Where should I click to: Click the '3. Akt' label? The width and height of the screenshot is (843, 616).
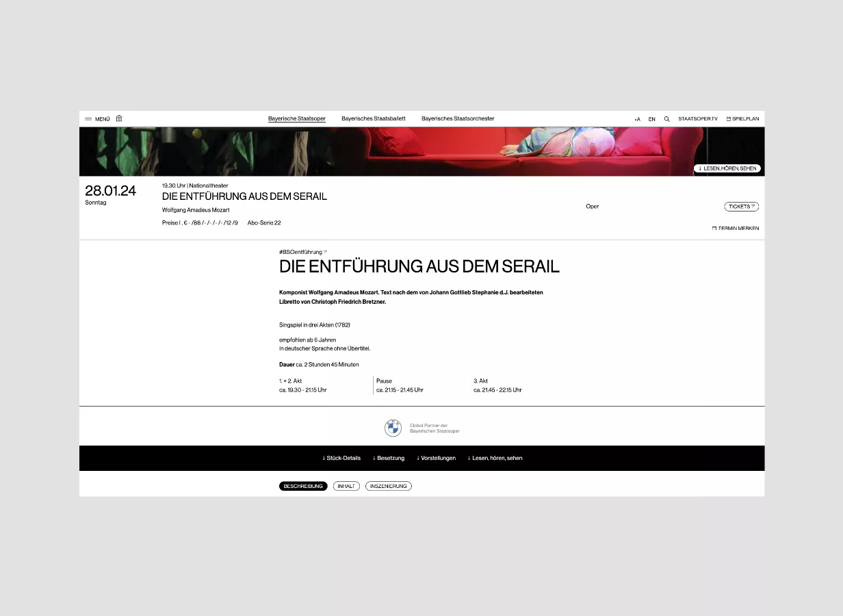[480, 381]
